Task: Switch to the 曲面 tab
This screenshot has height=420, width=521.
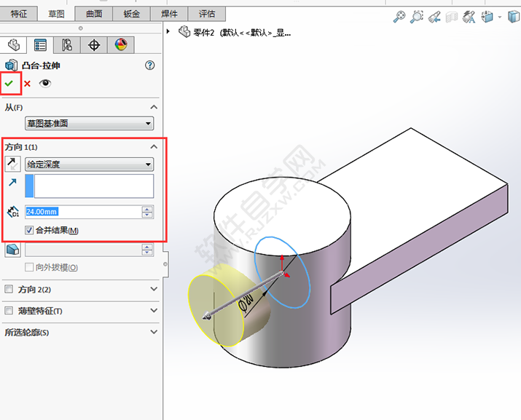Action: (94, 14)
